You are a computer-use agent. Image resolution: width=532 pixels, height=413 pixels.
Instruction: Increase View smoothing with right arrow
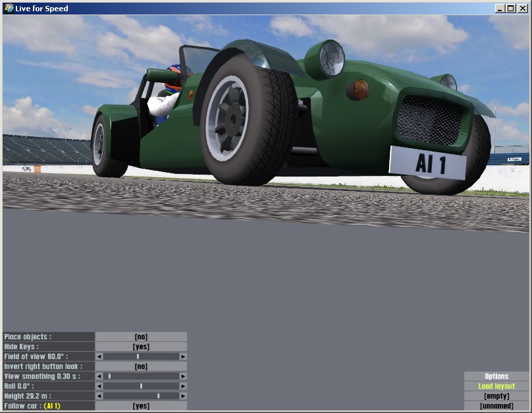tap(183, 376)
